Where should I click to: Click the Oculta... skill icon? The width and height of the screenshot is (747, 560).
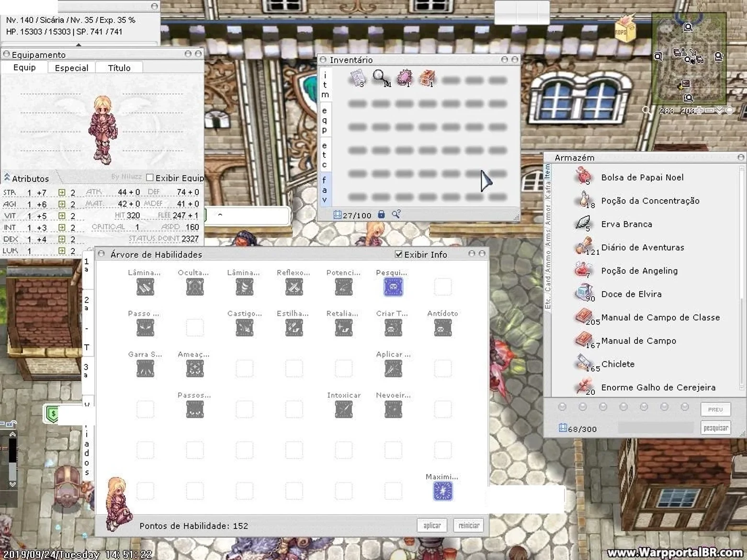[x=195, y=287]
